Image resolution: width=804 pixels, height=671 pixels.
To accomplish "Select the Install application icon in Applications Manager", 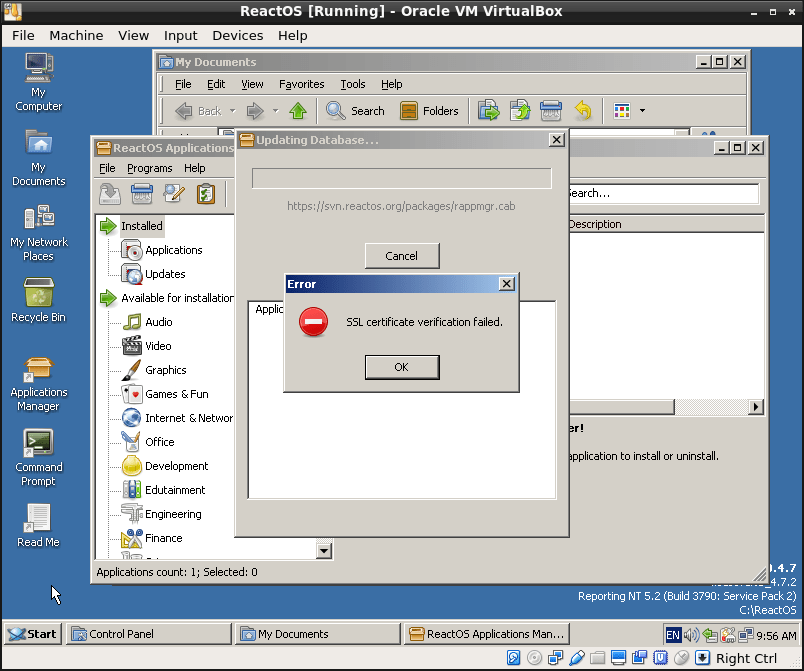I will pyautogui.click(x=110, y=193).
